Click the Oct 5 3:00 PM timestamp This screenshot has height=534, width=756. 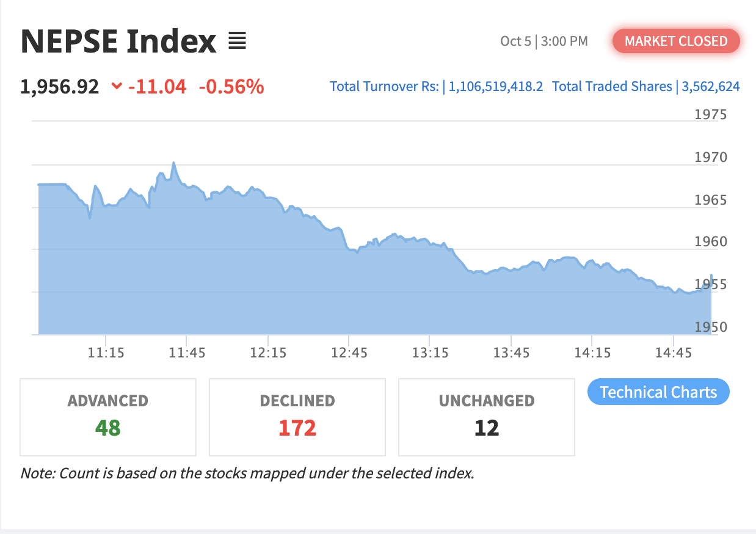point(543,42)
